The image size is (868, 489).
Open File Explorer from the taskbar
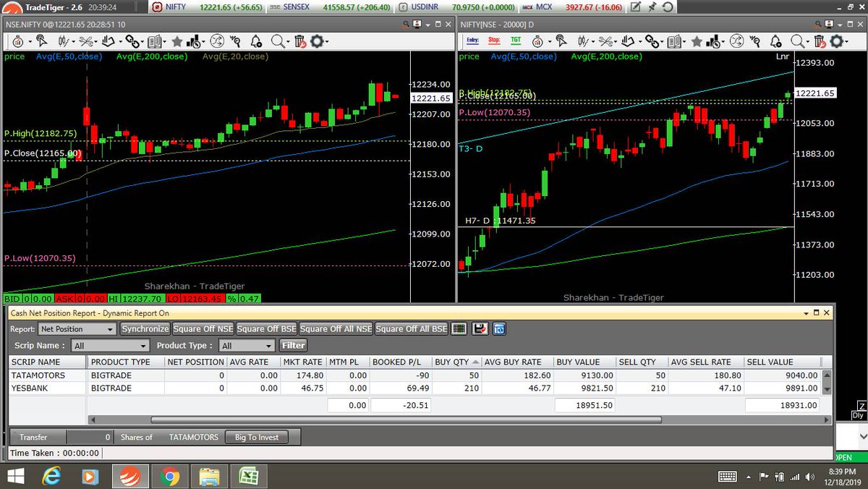(x=210, y=476)
